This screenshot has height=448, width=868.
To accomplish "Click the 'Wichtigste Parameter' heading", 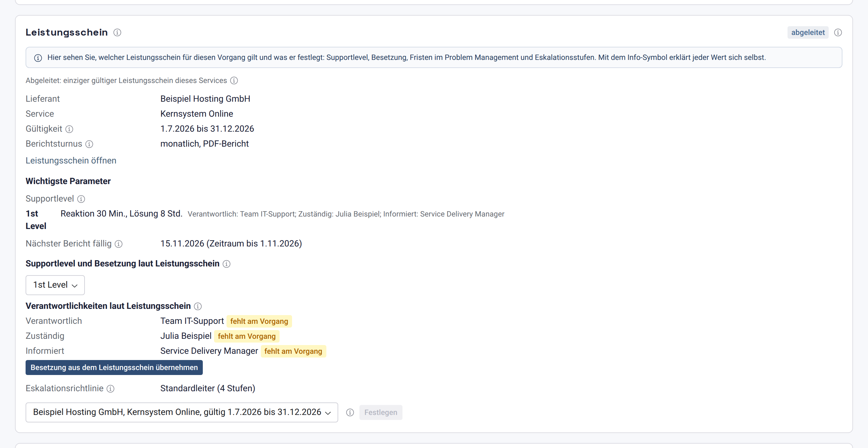I will (x=68, y=181).
